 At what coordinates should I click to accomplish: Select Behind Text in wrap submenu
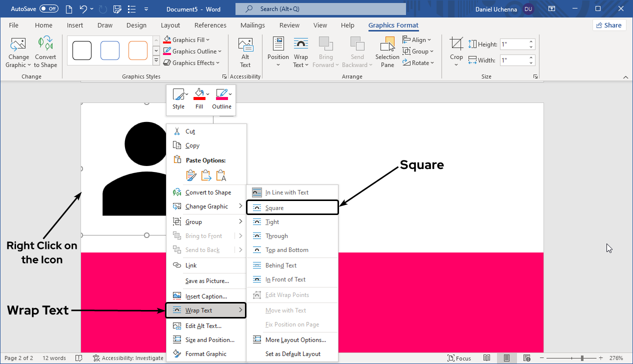[281, 265]
